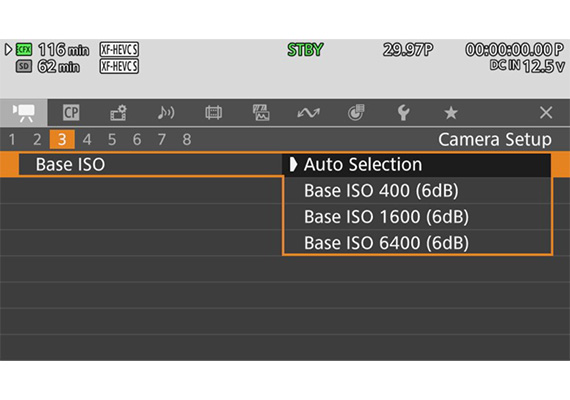Open the System Setup wrench icon

[404, 112]
